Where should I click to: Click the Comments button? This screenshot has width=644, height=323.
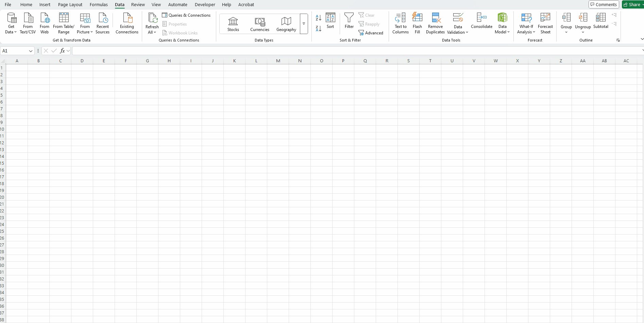coord(604,4)
